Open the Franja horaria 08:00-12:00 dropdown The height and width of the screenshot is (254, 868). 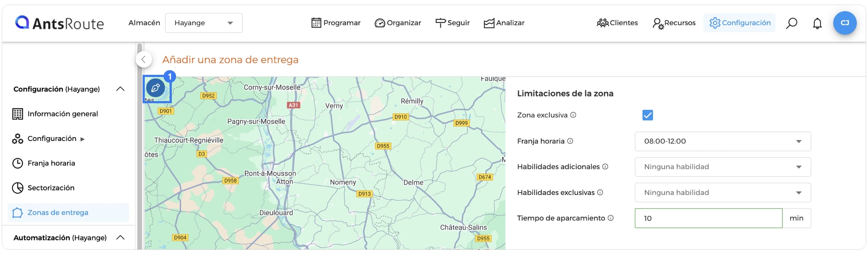723,141
